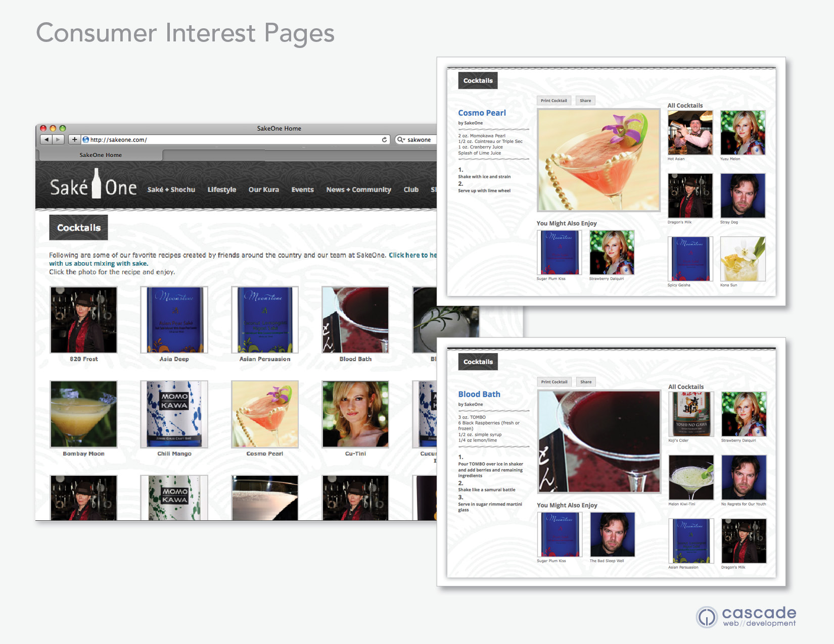Click the browser forward arrow button

tap(58, 139)
